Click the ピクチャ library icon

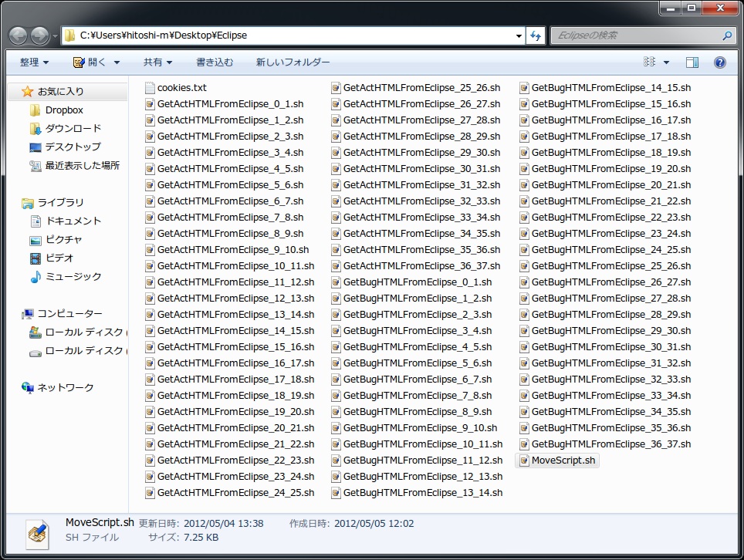tap(36, 240)
